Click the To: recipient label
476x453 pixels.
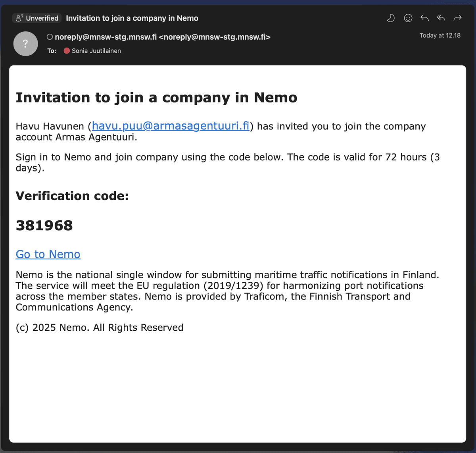click(52, 51)
